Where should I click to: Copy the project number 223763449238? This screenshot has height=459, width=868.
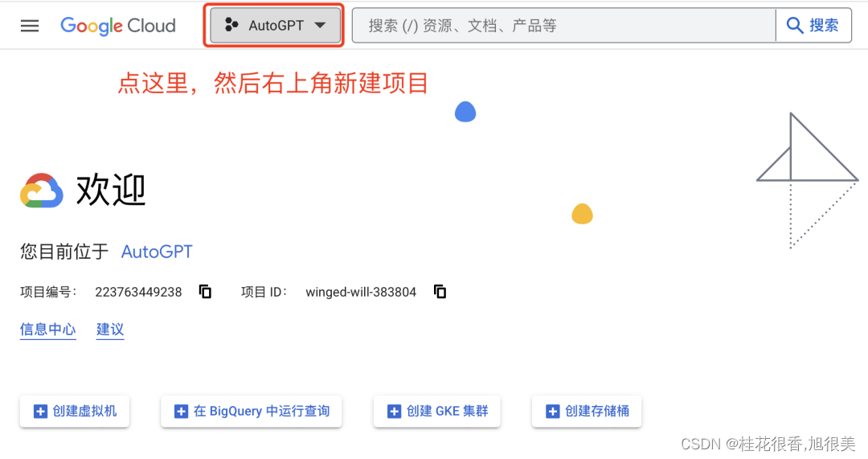coord(206,292)
